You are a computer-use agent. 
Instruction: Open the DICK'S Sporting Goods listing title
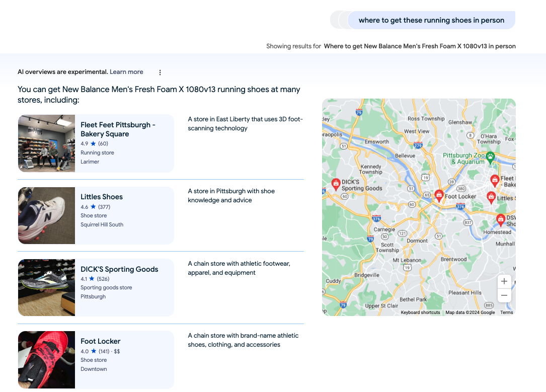pyautogui.click(x=119, y=269)
